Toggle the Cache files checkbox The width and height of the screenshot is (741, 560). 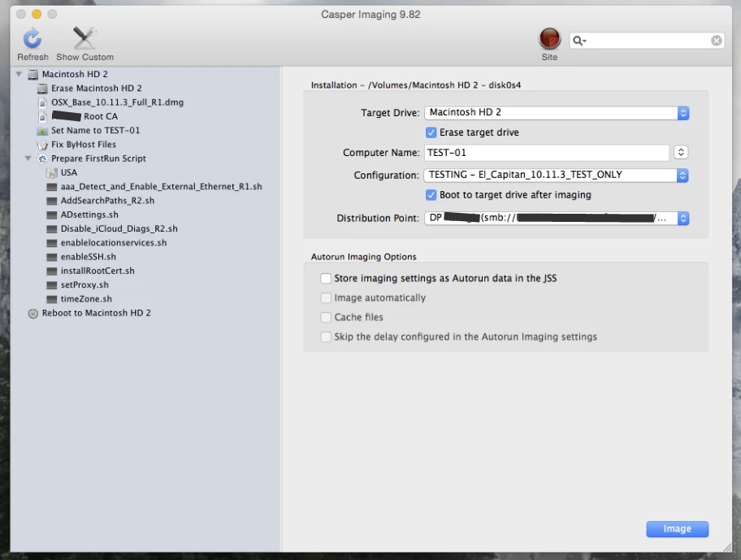coord(326,317)
